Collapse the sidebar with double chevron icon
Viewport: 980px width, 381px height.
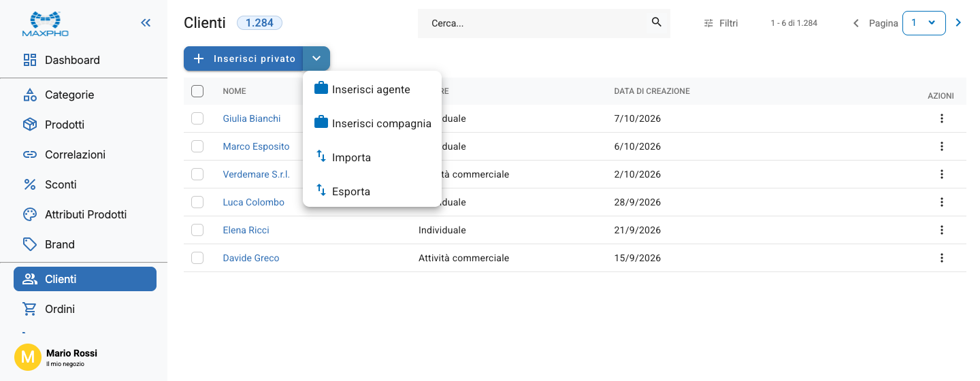point(146,22)
